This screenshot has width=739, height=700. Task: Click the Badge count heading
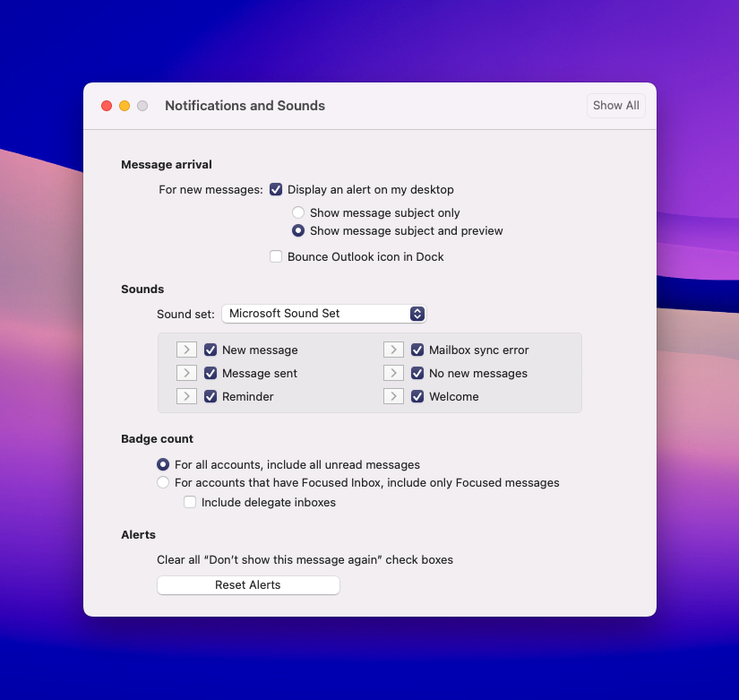(x=157, y=438)
